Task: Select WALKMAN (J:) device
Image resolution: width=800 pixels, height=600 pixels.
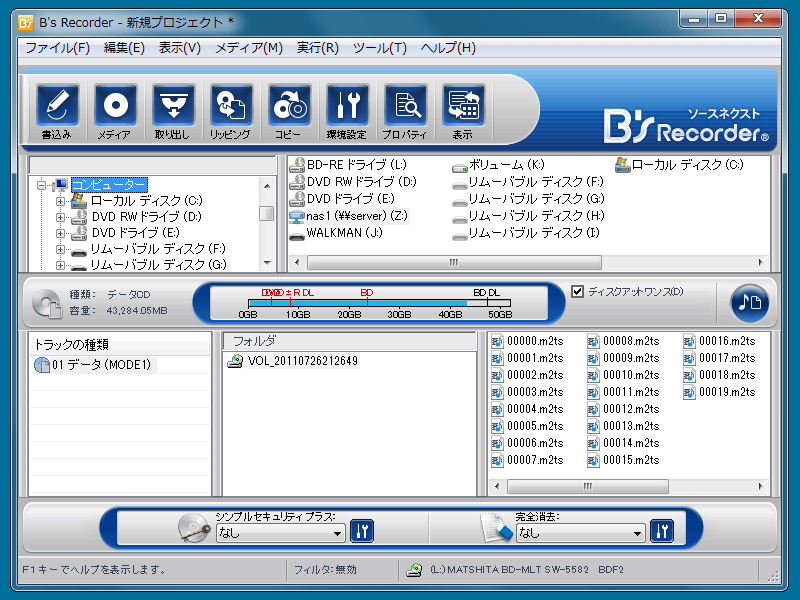Action: coord(336,233)
